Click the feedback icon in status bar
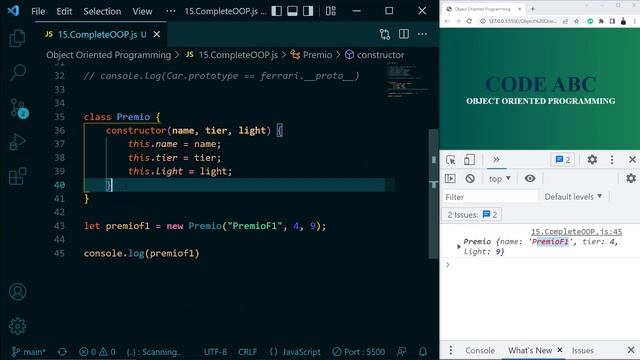The height and width of the screenshot is (360, 640). pos(402,351)
